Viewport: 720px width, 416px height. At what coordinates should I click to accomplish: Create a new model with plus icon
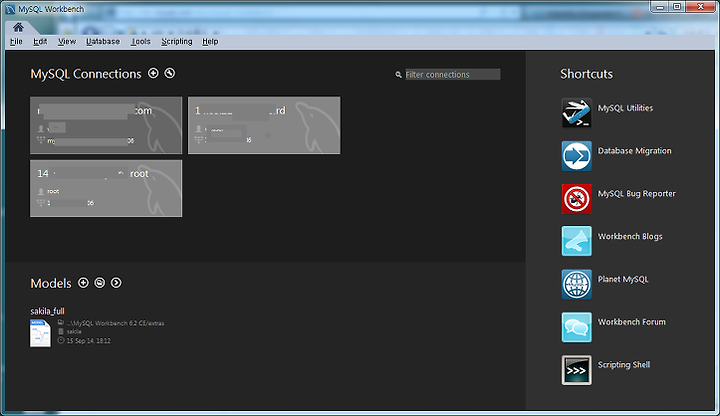[x=83, y=282]
